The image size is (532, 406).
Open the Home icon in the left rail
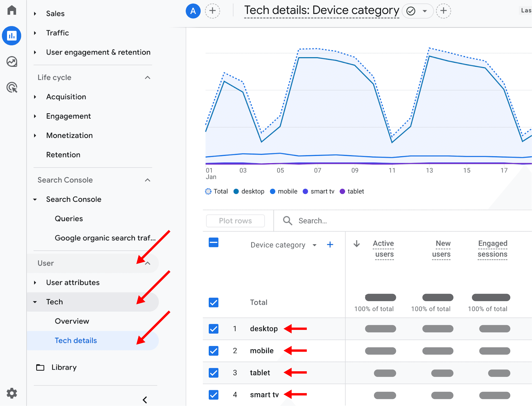point(12,10)
